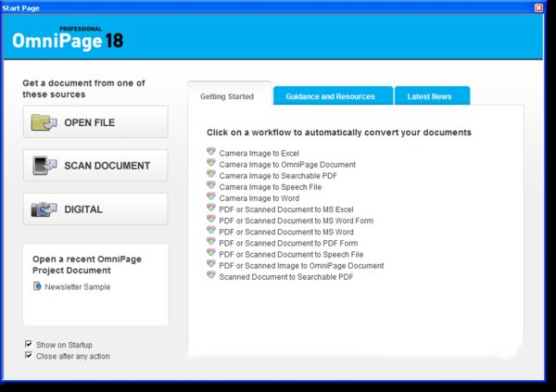Run the Camera Image to Excel workflow
Screen dimensions: 556x392
[259, 153]
